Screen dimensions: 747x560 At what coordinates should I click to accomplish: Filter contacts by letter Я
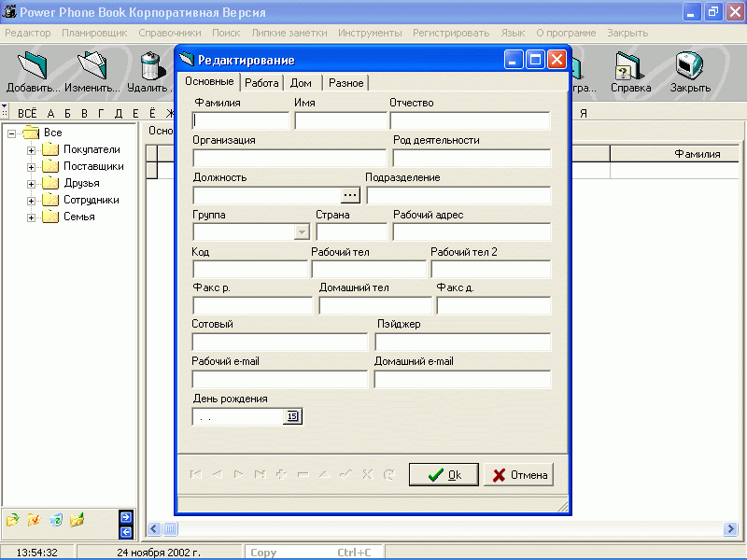tap(584, 113)
